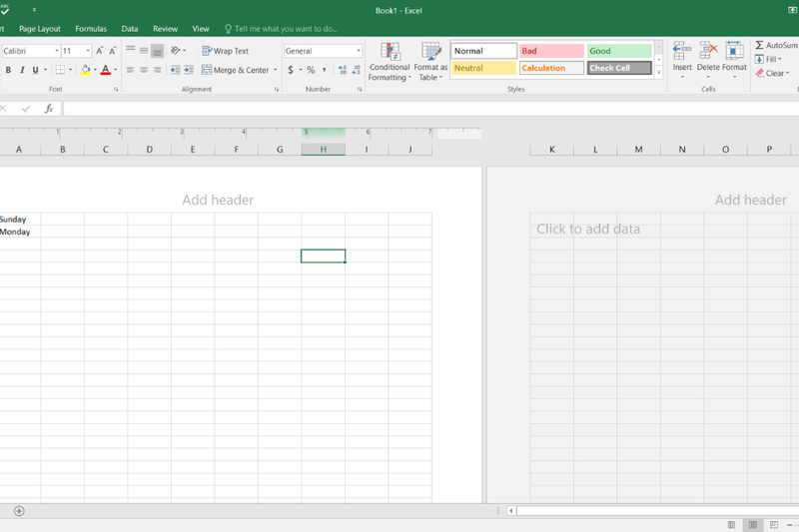Click Merge & Center

[x=236, y=70]
